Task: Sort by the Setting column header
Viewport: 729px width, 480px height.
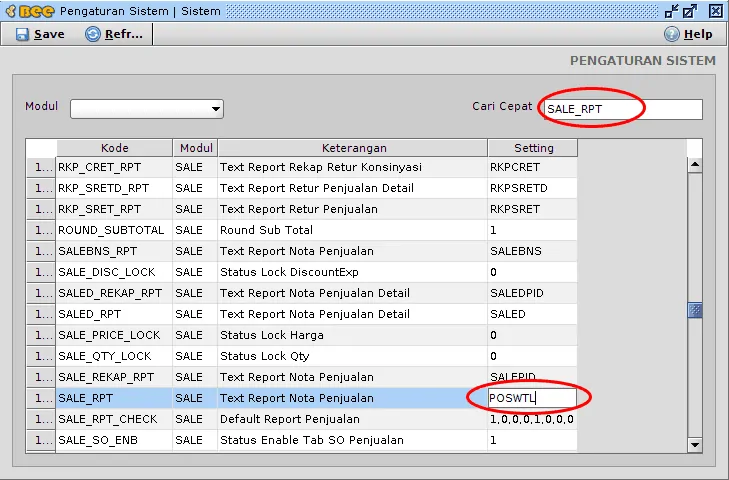Action: point(533,148)
